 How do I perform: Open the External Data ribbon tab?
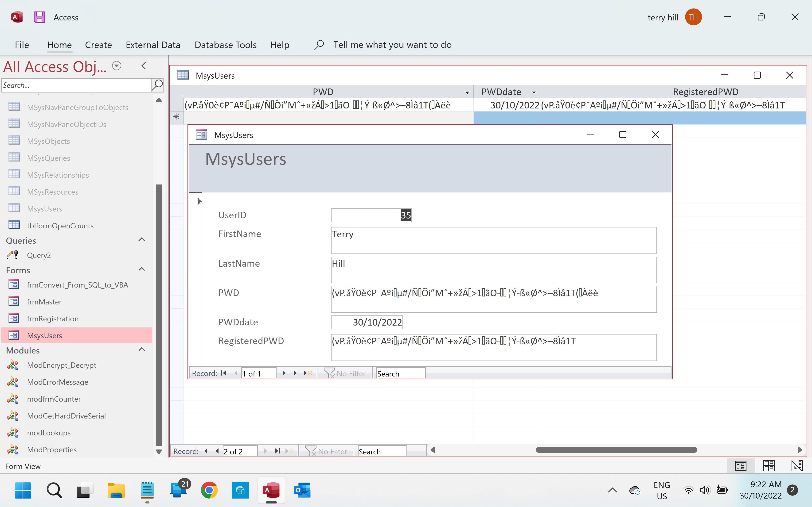[153, 45]
